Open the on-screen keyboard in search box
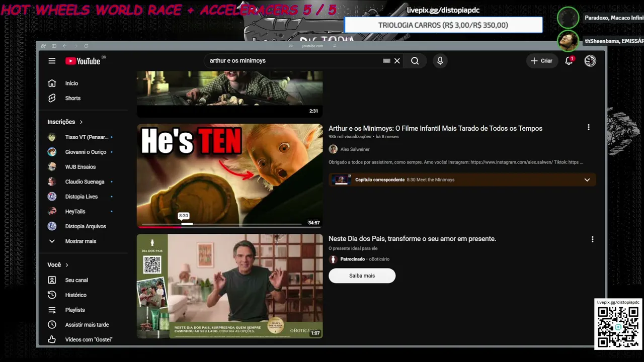The height and width of the screenshot is (362, 644). tap(386, 61)
